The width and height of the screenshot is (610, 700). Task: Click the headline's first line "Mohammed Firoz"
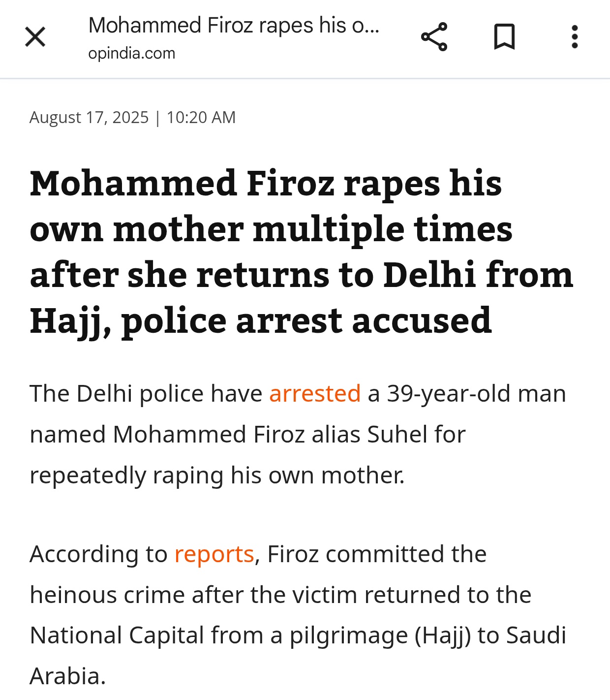coord(182,184)
